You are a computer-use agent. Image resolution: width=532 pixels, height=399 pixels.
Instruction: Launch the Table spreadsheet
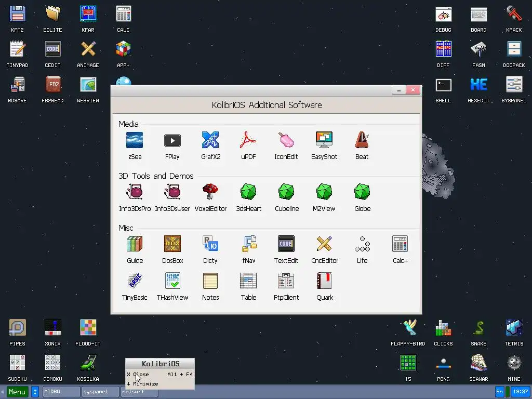[x=248, y=281]
